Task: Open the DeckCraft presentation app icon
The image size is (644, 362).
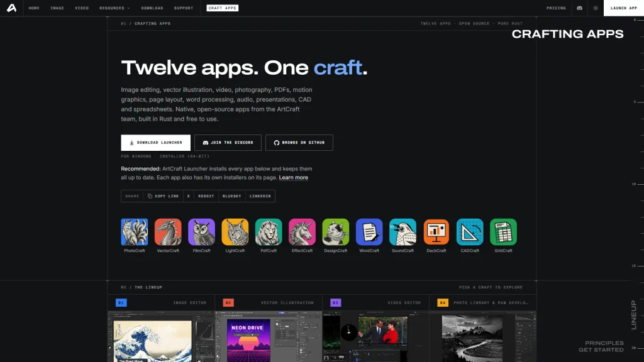Action: (x=436, y=232)
